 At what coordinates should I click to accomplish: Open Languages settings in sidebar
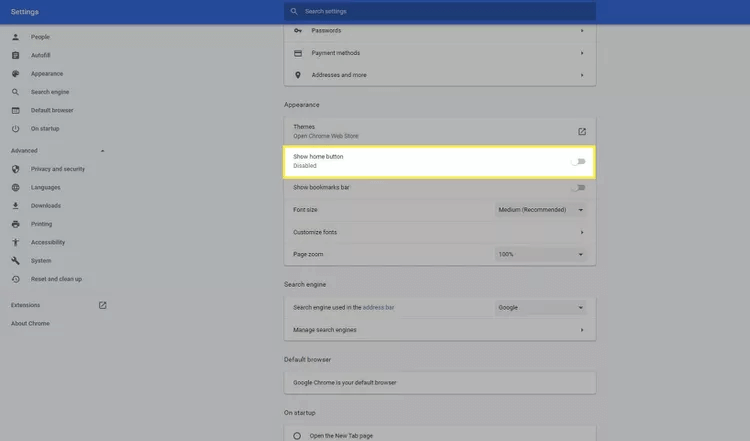(x=46, y=188)
